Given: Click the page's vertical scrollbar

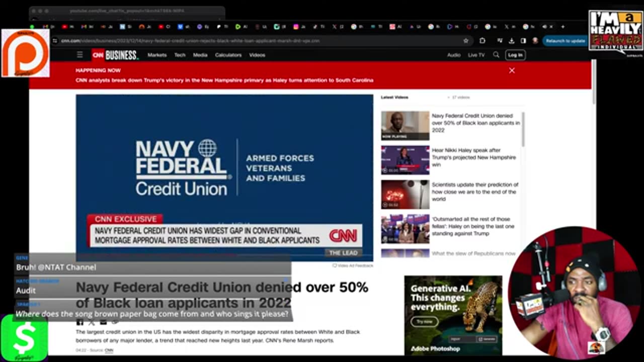Looking at the screenshot, I should click(594, 83).
